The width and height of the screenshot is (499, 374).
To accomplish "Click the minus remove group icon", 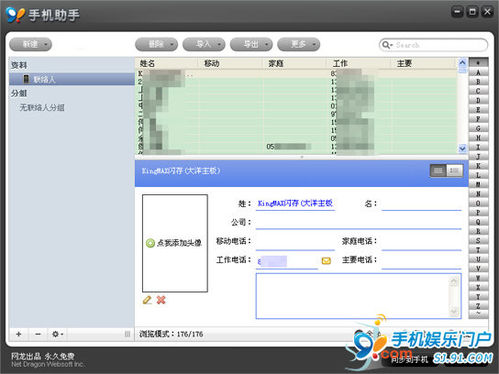I will (x=38, y=334).
